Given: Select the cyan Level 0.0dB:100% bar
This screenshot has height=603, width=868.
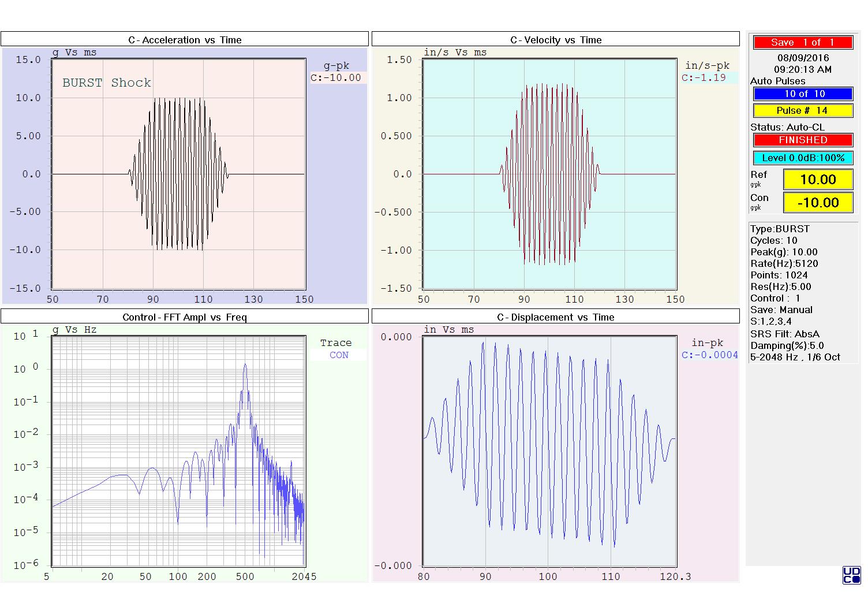Looking at the screenshot, I should point(803,158).
